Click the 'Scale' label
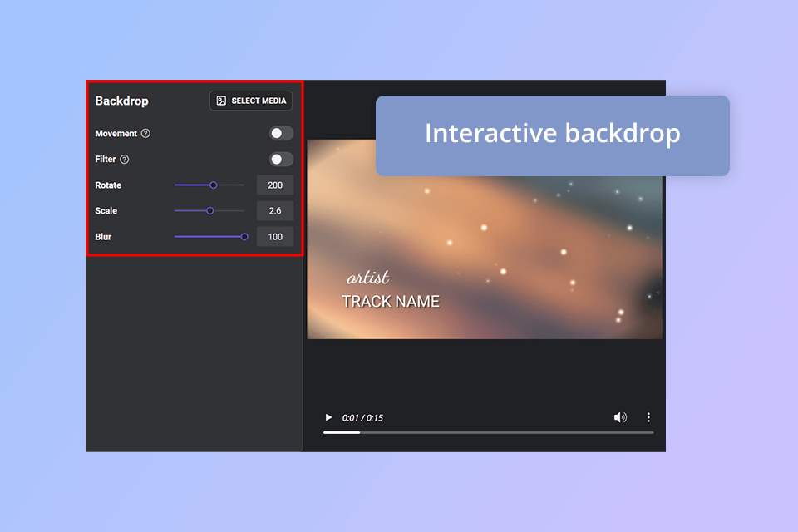 [106, 211]
